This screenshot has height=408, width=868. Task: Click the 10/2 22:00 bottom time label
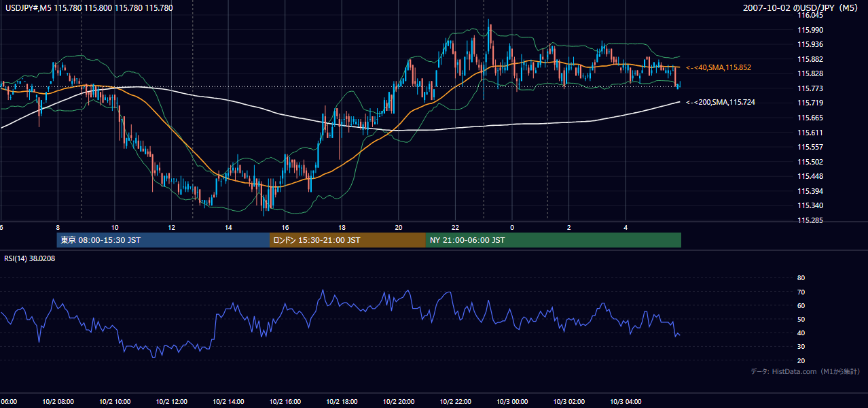click(x=456, y=402)
